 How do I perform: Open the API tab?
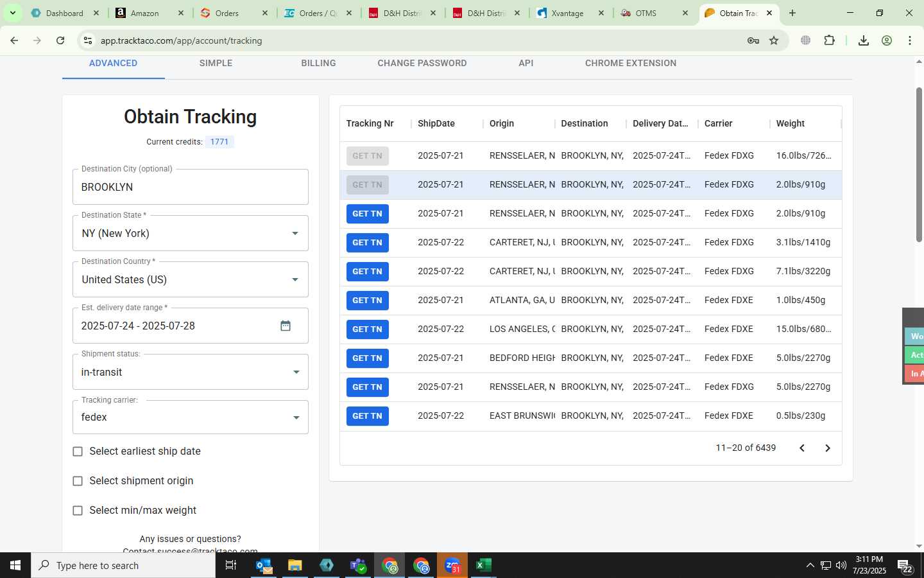coord(526,63)
